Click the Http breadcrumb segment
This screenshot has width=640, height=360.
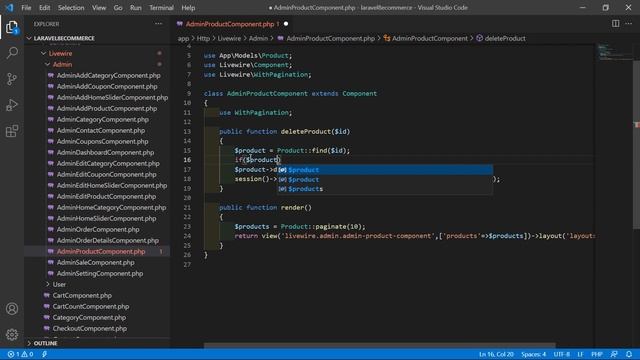click(x=203, y=38)
